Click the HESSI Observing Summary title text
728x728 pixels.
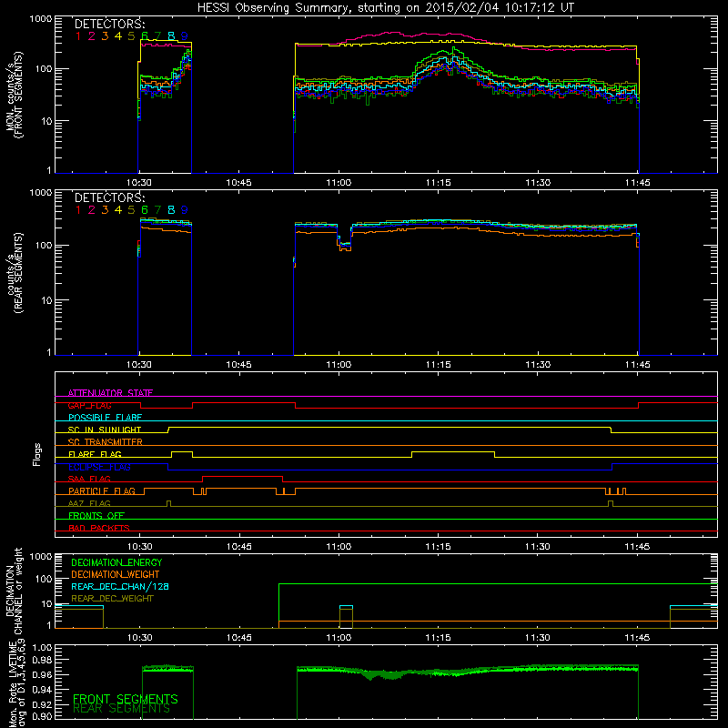(x=386, y=8)
